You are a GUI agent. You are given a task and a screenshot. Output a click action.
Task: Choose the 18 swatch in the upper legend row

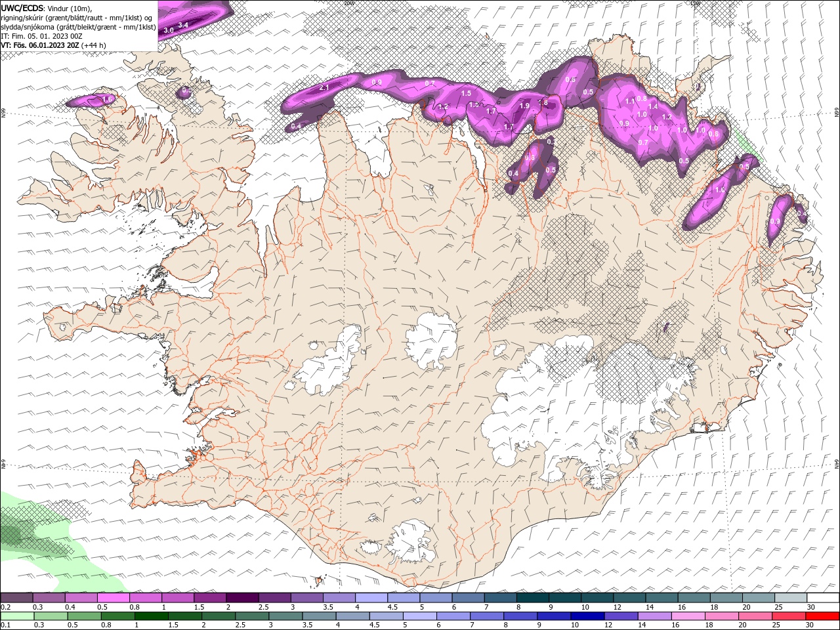point(726,598)
